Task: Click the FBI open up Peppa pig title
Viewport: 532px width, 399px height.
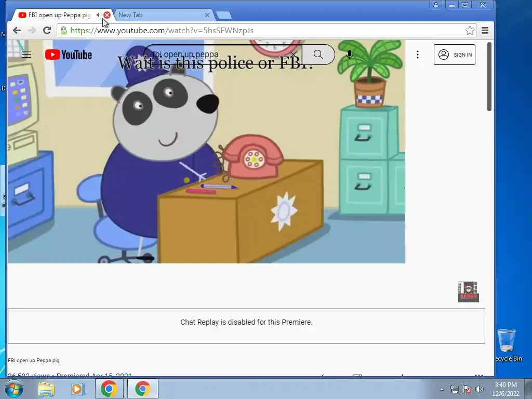Action: click(34, 361)
